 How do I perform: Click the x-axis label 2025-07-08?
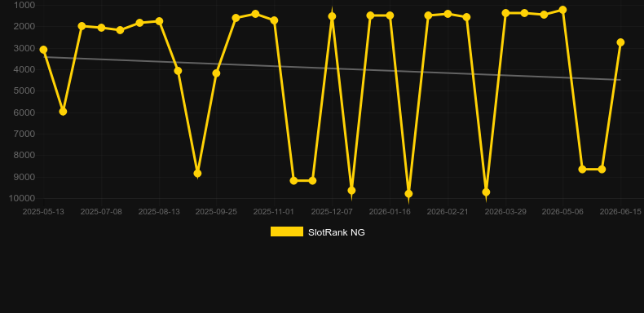[x=101, y=212]
